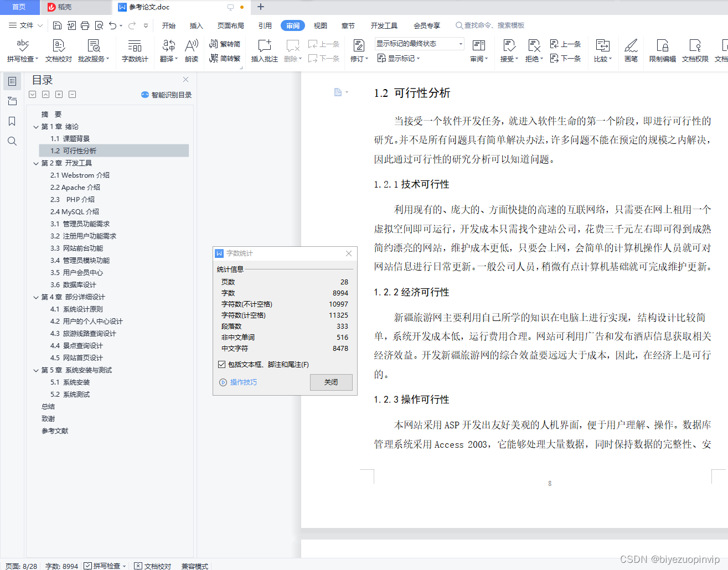Convert simplified to traditional (简转繁)

click(x=225, y=58)
